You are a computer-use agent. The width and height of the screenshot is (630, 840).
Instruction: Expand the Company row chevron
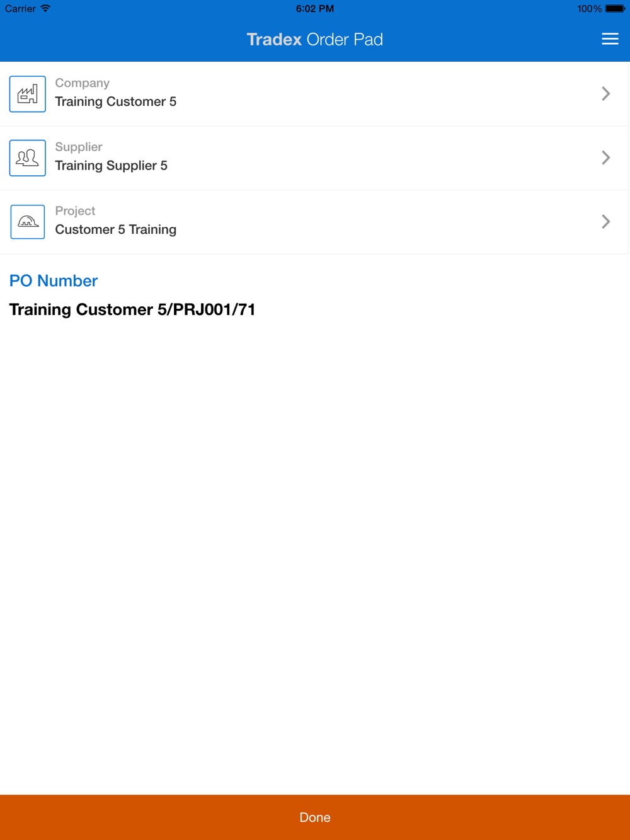coord(605,94)
